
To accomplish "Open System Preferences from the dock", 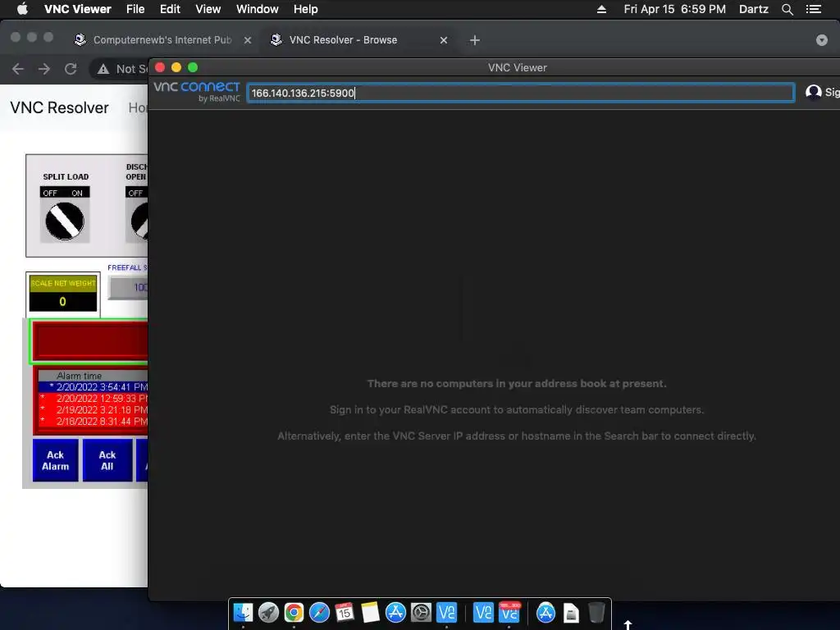I will pyautogui.click(x=421, y=612).
